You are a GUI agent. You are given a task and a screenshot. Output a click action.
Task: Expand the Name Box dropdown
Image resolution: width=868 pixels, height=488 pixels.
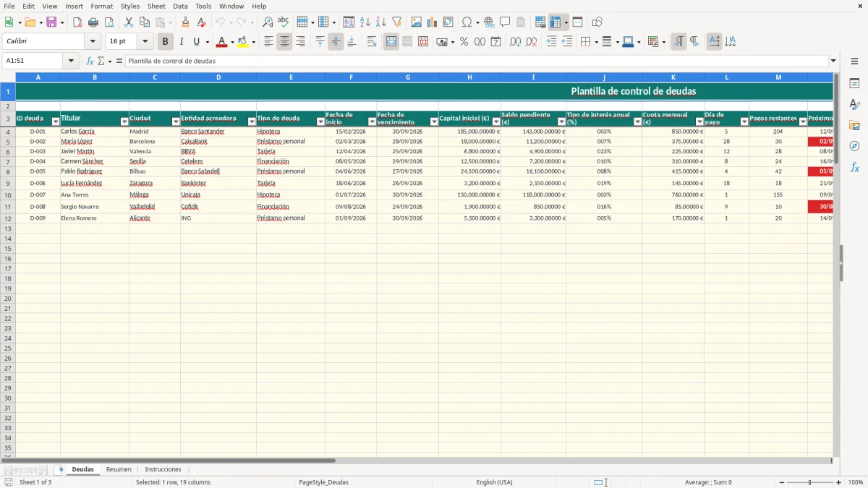coord(70,61)
